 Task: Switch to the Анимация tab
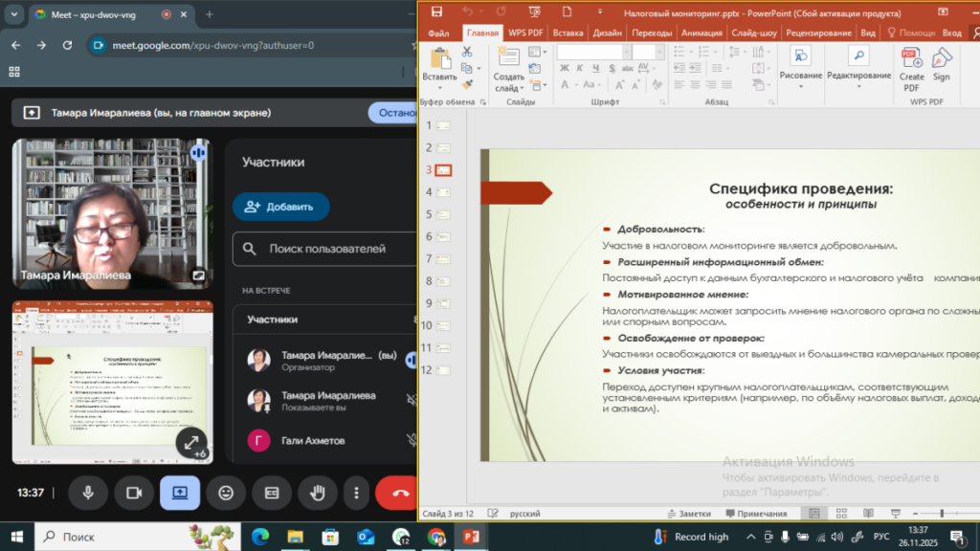tap(701, 32)
